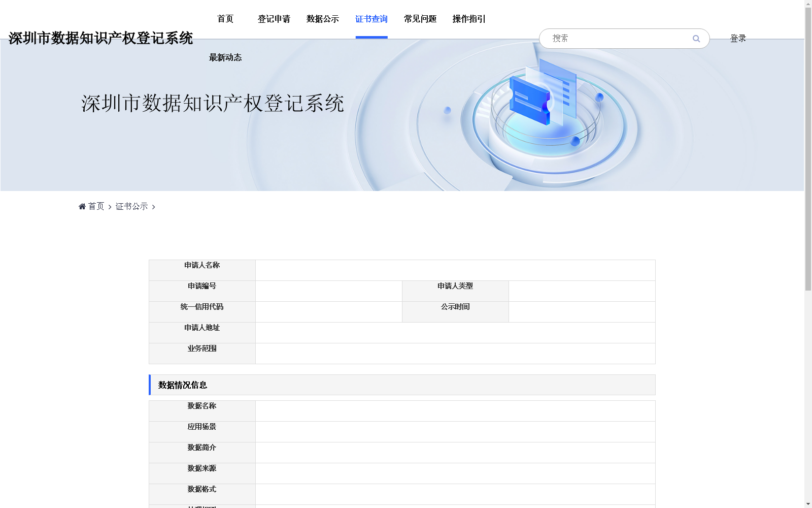The image size is (812, 508).
Task: Click the 数据简介 label cell
Action: (x=202, y=453)
